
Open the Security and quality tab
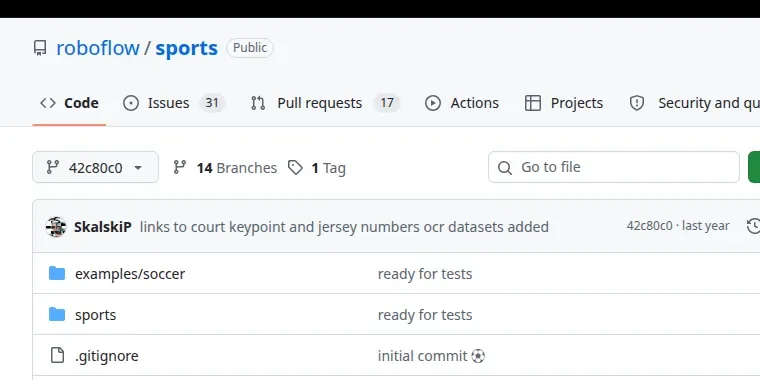pos(694,103)
